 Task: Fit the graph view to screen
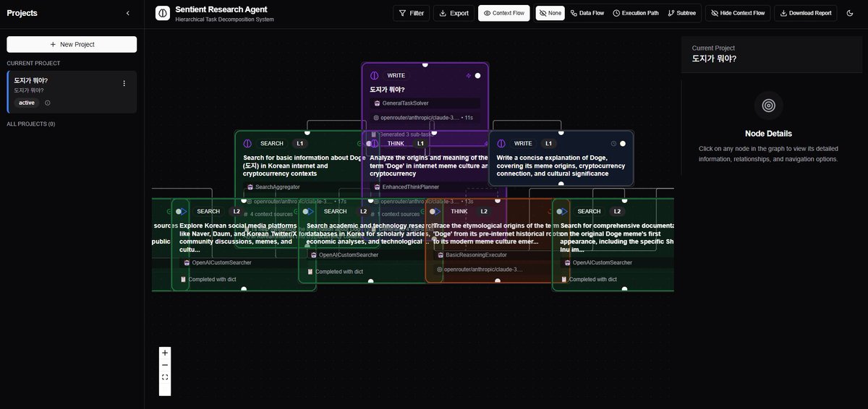(x=165, y=377)
